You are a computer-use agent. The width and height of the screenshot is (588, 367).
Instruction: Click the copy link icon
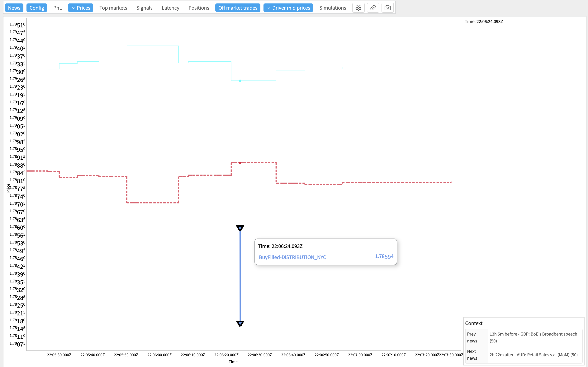coord(373,8)
